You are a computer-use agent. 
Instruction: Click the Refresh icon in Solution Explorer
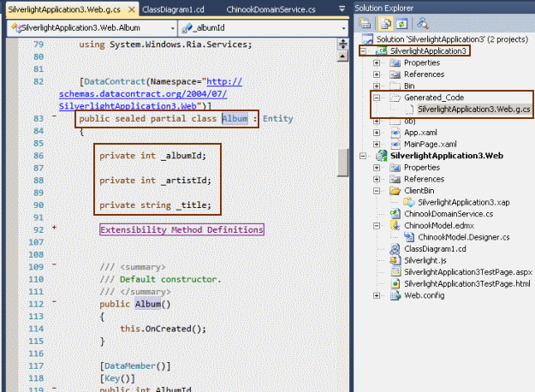click(x=403, y=22)
